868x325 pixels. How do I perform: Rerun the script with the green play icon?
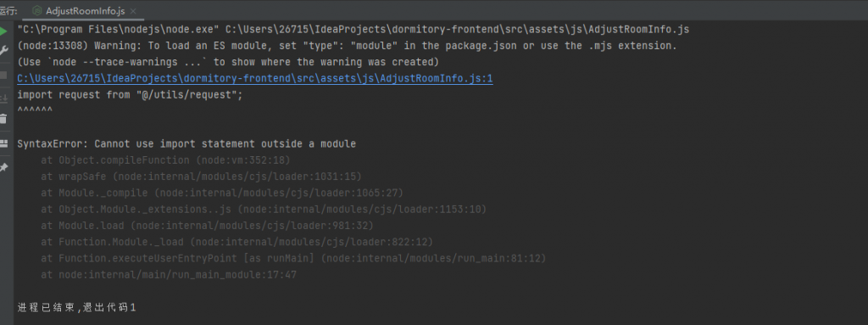coord(4,31)
